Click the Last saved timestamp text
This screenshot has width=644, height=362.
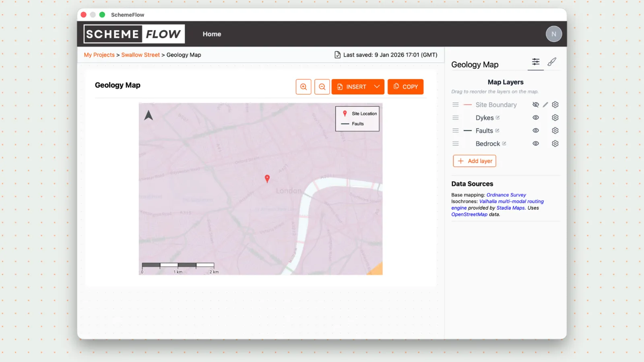(x=390, y=55)
